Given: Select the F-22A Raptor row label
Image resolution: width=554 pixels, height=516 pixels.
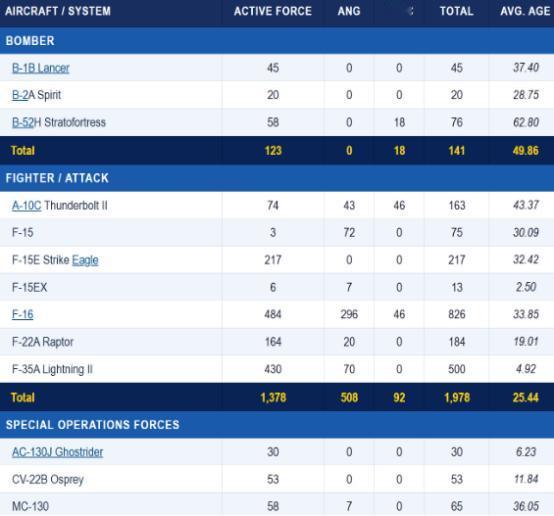Looking at the screenshot, I should pos(43,342).
